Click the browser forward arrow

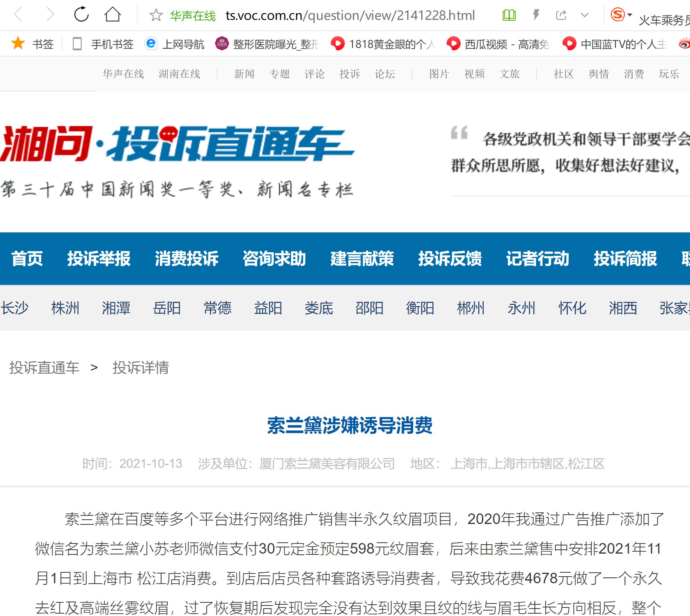(x=50, y=15)
